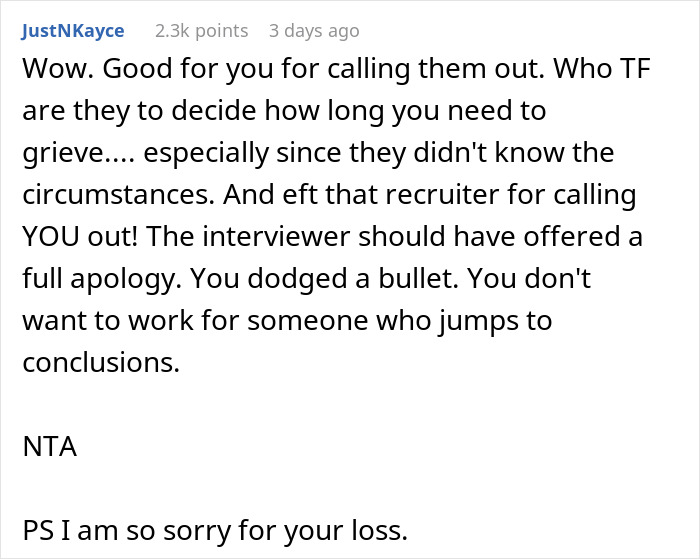Click "PS" at the start of last line

(x=36, y=530)
